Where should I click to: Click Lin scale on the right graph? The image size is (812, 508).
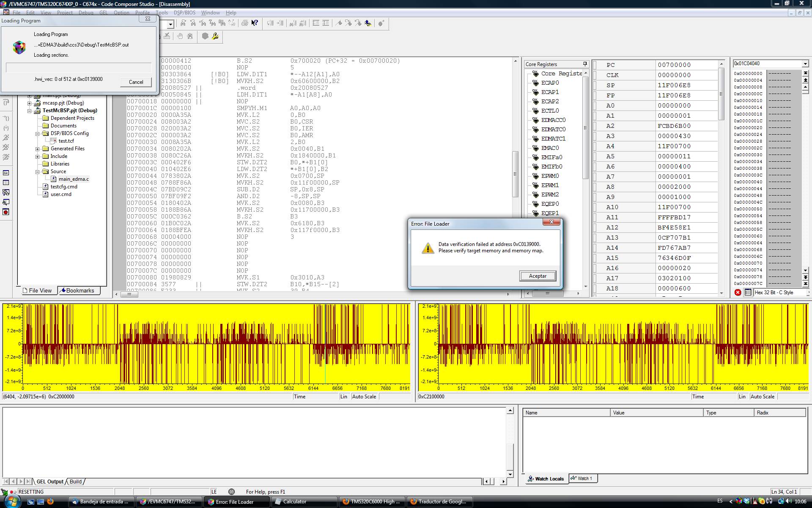(x=742, y=397)
